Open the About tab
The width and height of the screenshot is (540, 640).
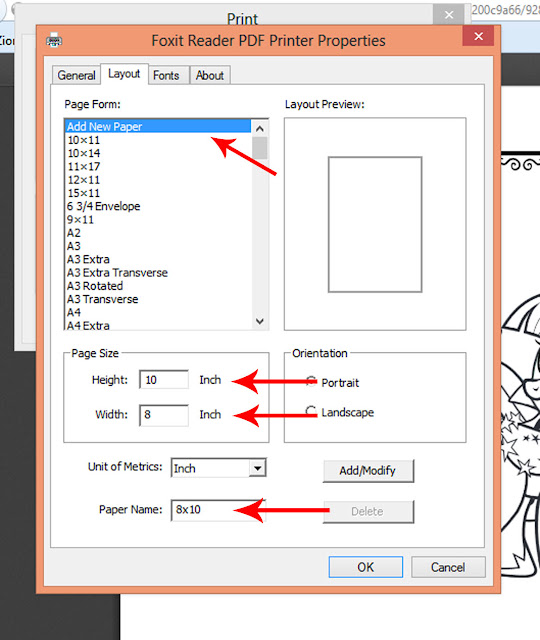210,75
